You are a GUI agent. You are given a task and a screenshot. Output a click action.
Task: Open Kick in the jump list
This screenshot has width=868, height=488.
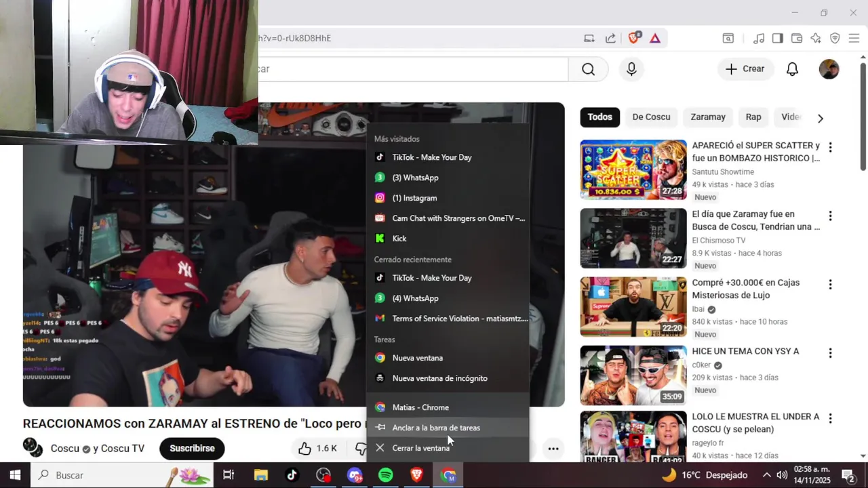[x=448, y=239]
